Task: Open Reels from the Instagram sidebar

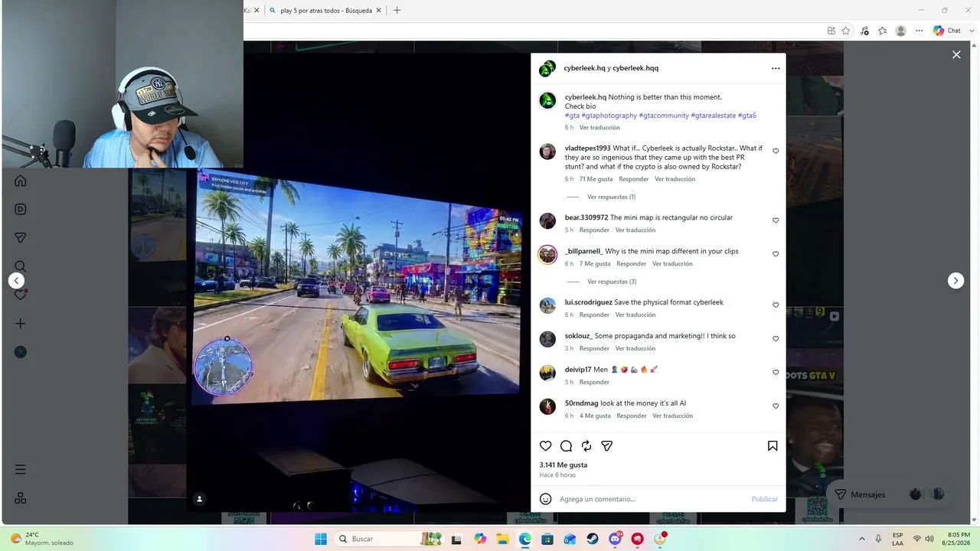Action: click(x=21, y=209)
